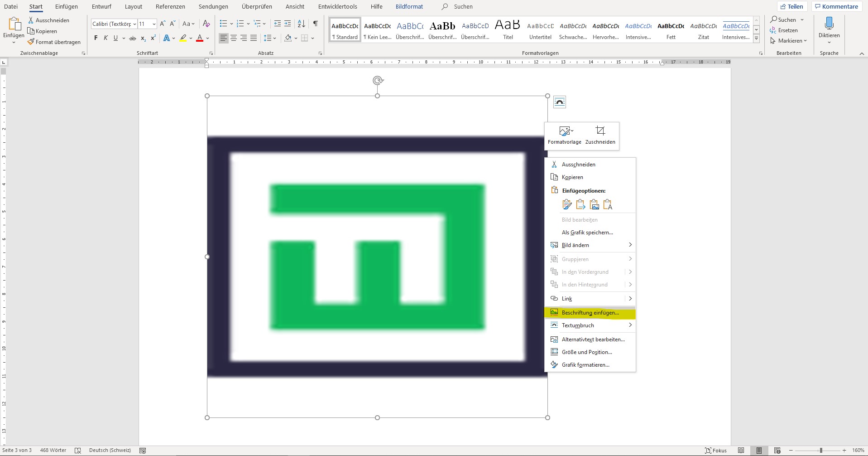Toggle paragraph marks display (¶)
Screen dimensions: 868x456
tap(315, 24)
